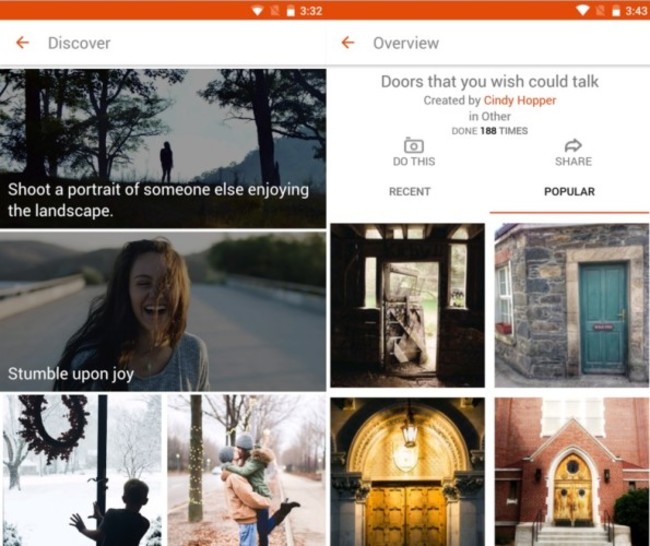
Task: Go back from the Discover screen
Action: click(x=22, y=43)
